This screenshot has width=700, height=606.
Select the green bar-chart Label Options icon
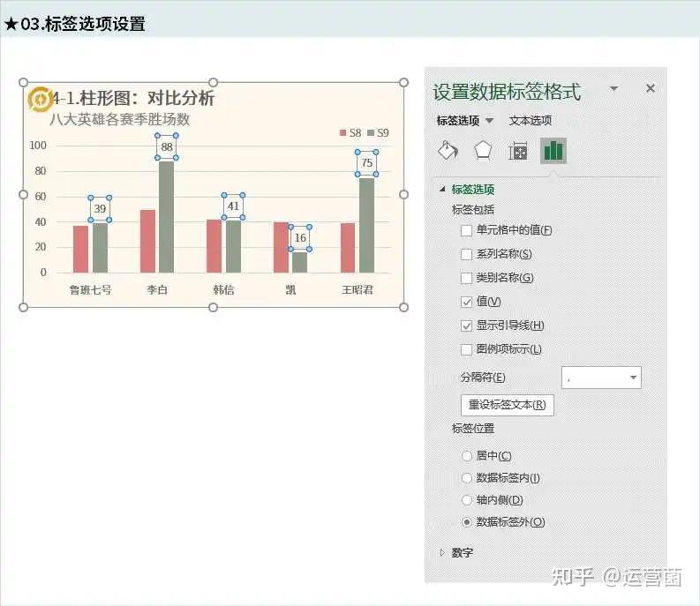tap(553, 150)
